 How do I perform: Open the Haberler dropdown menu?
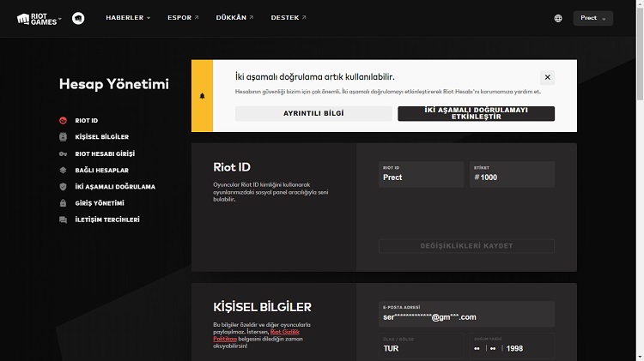click(128, 18)
